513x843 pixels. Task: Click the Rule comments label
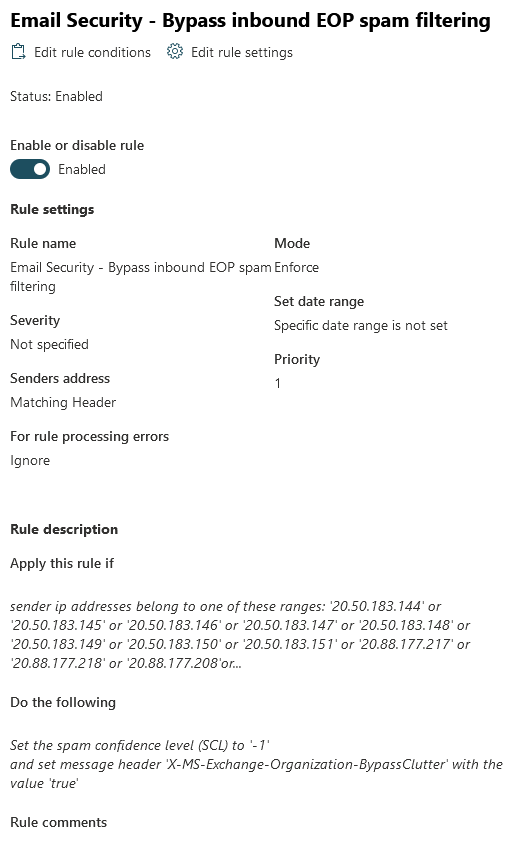pyautogui.click(x=59, y=822)
